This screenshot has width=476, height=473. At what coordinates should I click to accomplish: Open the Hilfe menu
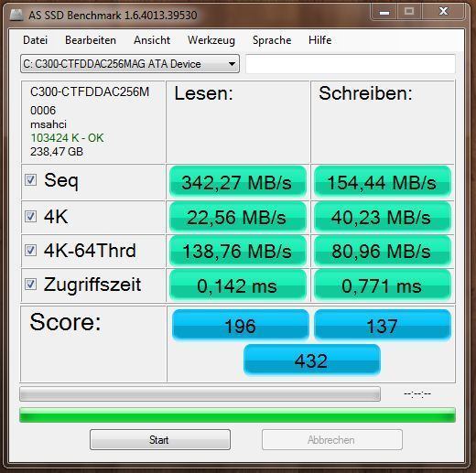(x=319, y=40)
